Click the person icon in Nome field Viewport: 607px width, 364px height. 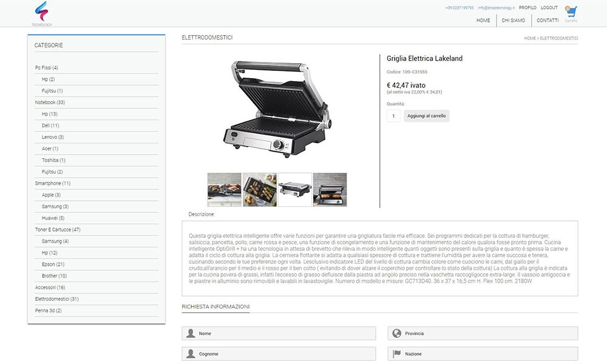click(x=191, y=334)
